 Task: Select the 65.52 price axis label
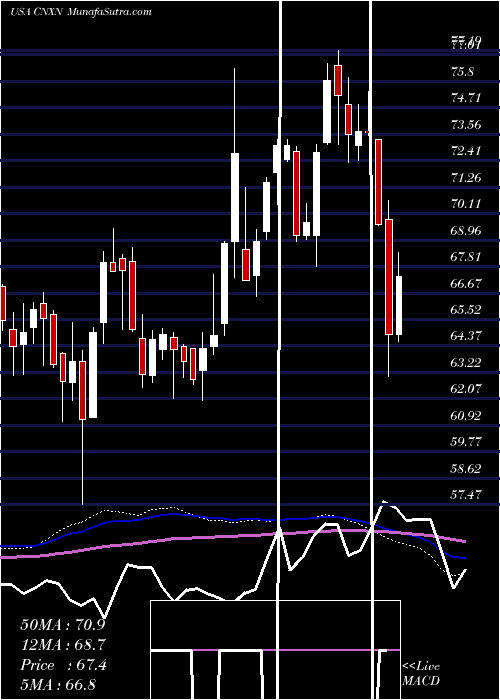pyautogui.click(x=466, y=310)
